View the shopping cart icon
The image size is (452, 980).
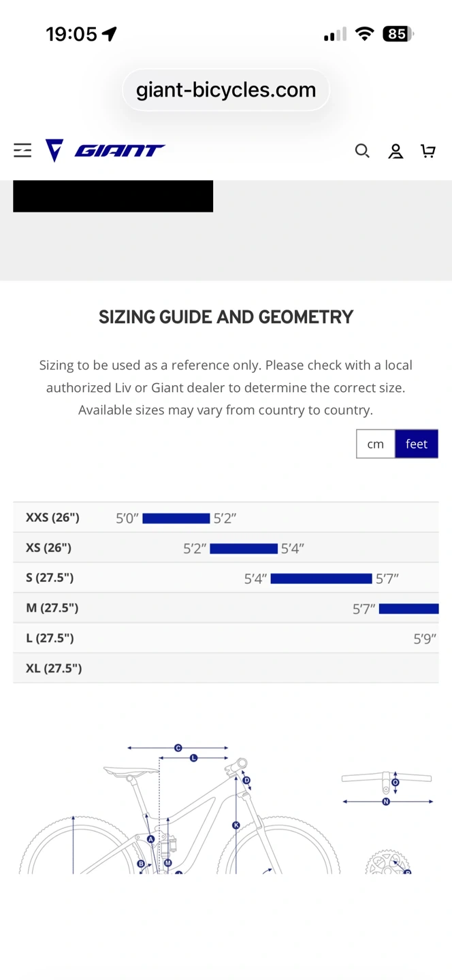[x=428, y=151]
